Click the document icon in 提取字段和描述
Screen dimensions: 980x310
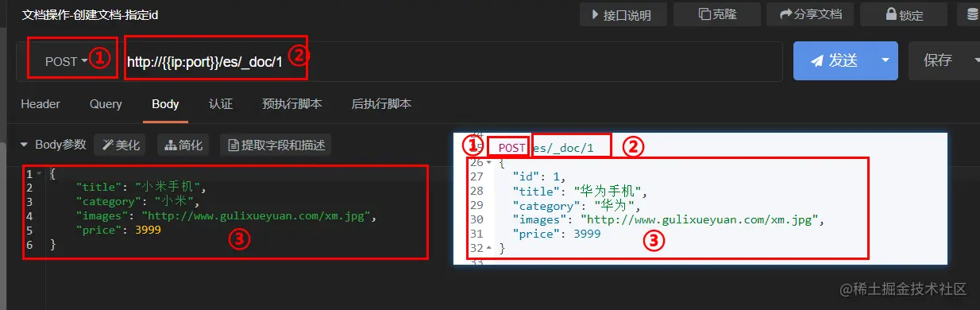[233, 145]
